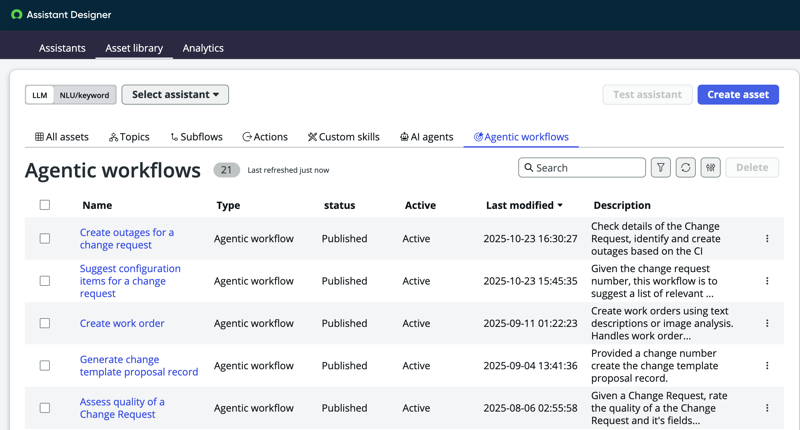This screenshot has height=430, width=800.
Task: Open Assess quality of a Change Request link
Action: click(122, 408)
